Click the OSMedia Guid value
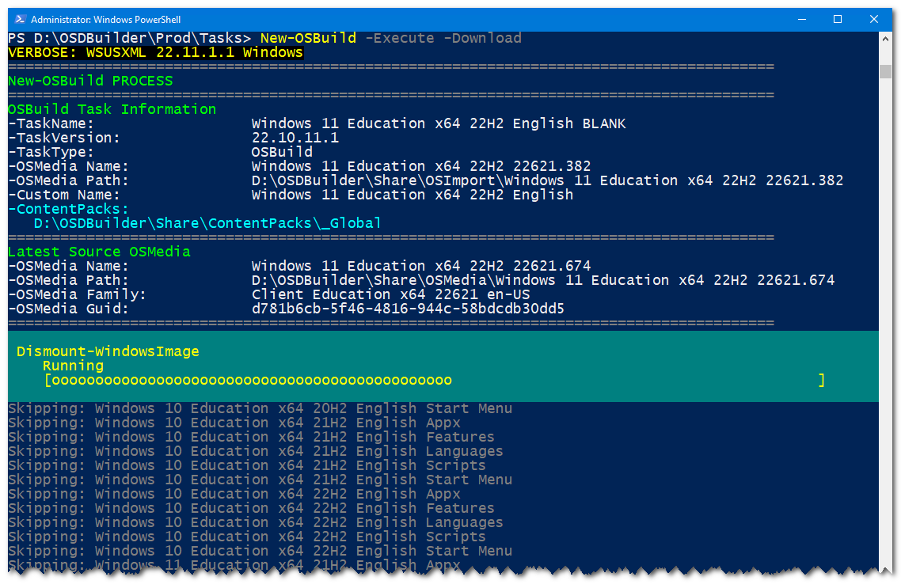 (x=408, y=309)
